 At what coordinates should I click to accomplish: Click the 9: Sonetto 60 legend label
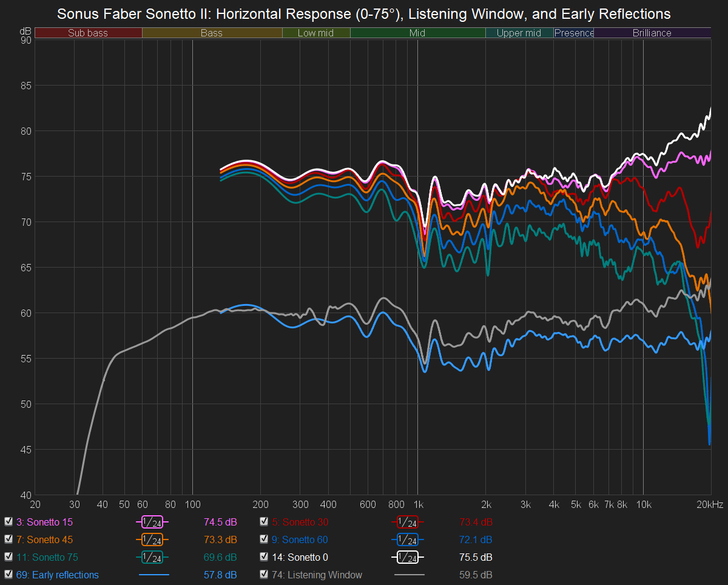(x=300, y=539)
